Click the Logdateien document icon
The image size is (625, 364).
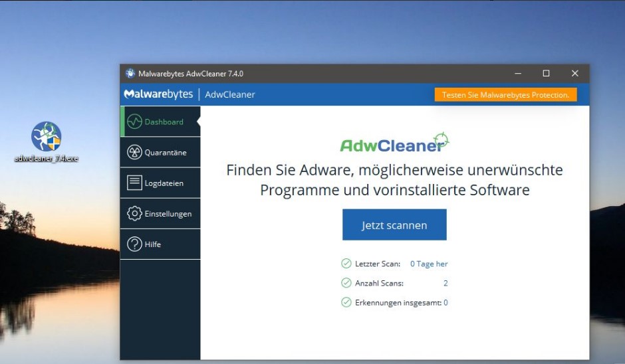tap(134, 183)
